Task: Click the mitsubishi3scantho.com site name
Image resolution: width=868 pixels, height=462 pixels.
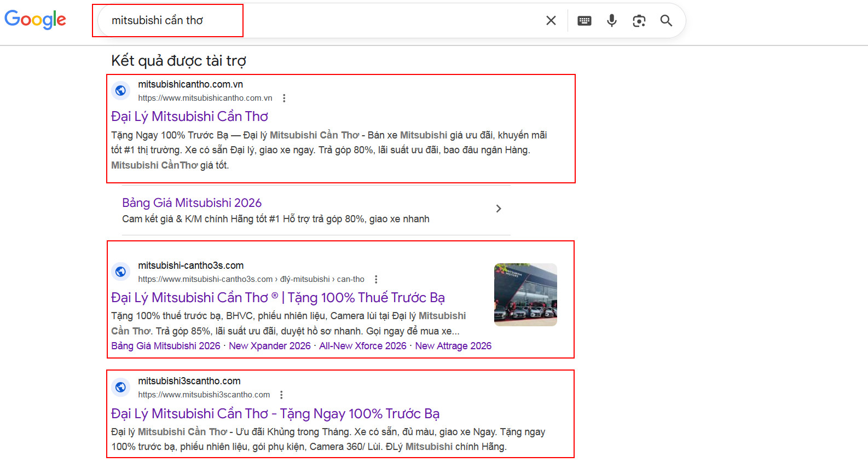Action: pos(189,381)
